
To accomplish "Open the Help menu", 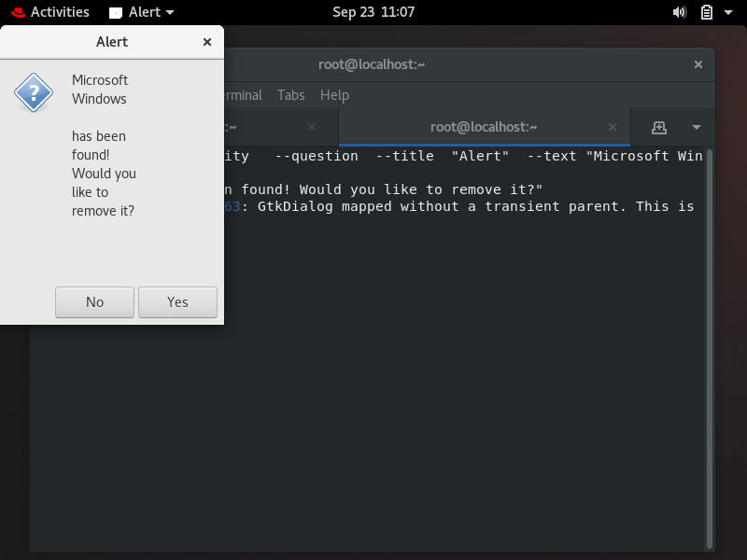I will [334, 94].
